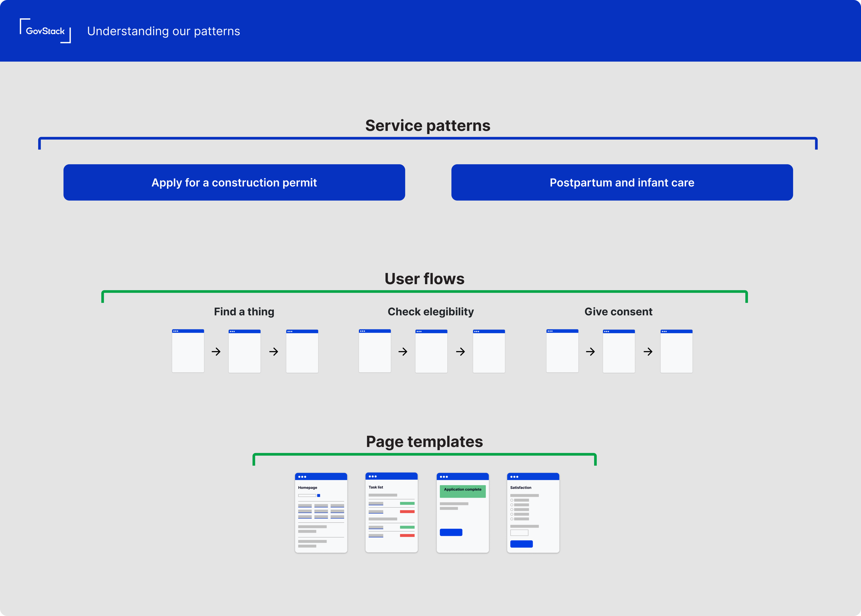861x616 pixels.
Task: Click blue button in Application complete template
Action: coord(451,532)
